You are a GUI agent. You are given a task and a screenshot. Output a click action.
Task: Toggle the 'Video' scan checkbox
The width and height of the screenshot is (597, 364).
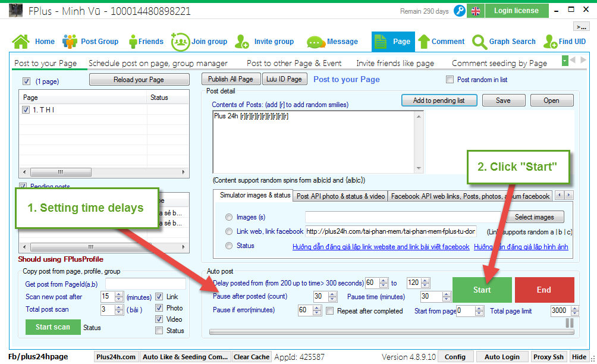(x=159, y=319)
